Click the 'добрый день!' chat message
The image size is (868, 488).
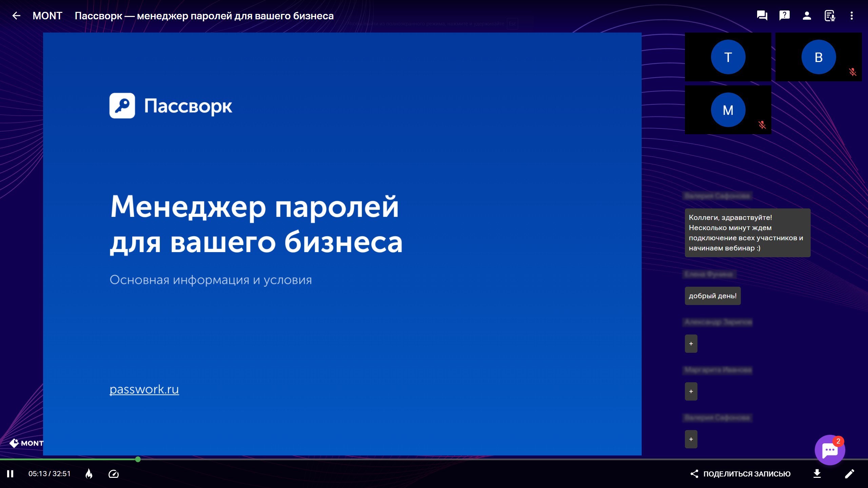[713, 296]
